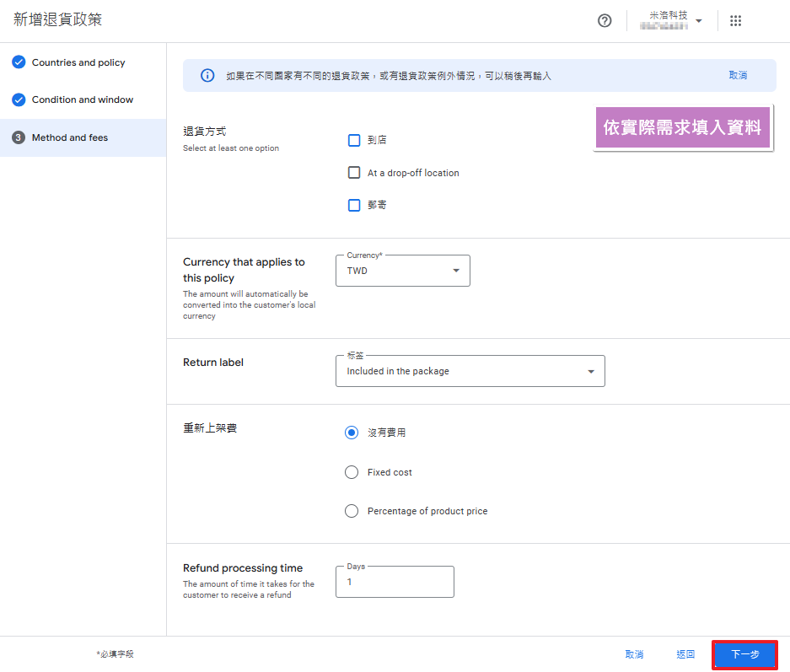The width and height of the screenshot is (790, 672).
Task: Switch to Method and fees step
Action: tap(70, 137)
